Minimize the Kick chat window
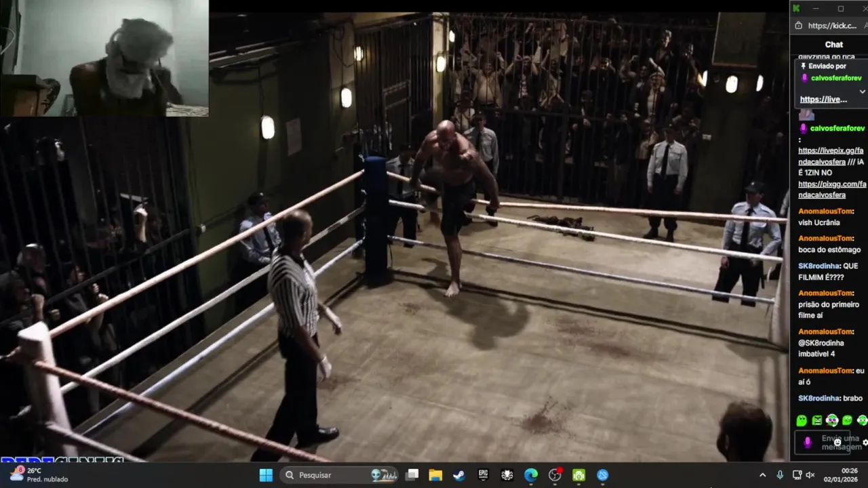 point(816,8)
